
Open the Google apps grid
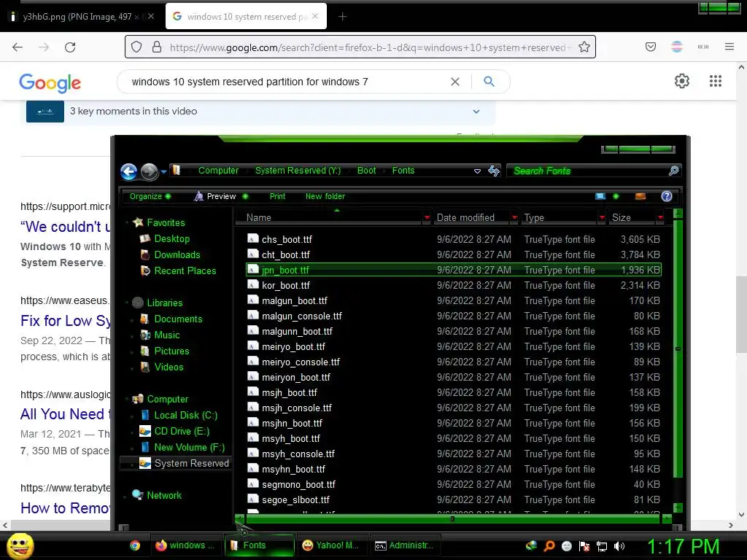click(715, 81)
